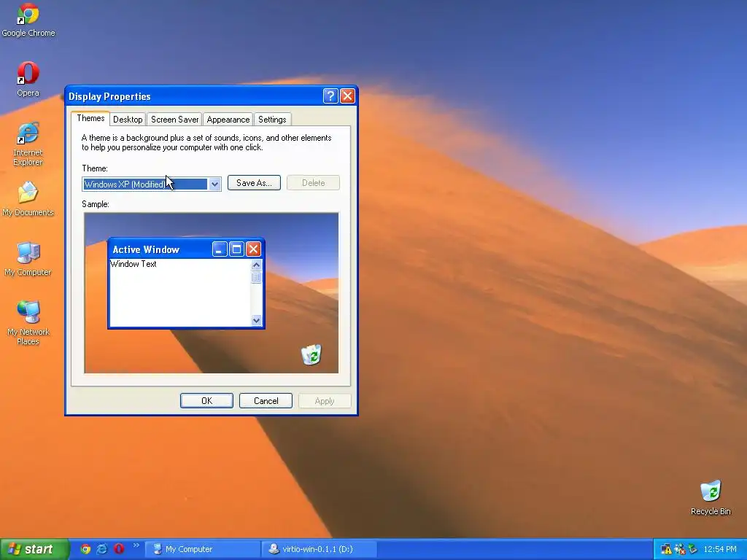Select the Opera desktop icon
Viewport: 747px width, 560px height.
coord(28,79)
